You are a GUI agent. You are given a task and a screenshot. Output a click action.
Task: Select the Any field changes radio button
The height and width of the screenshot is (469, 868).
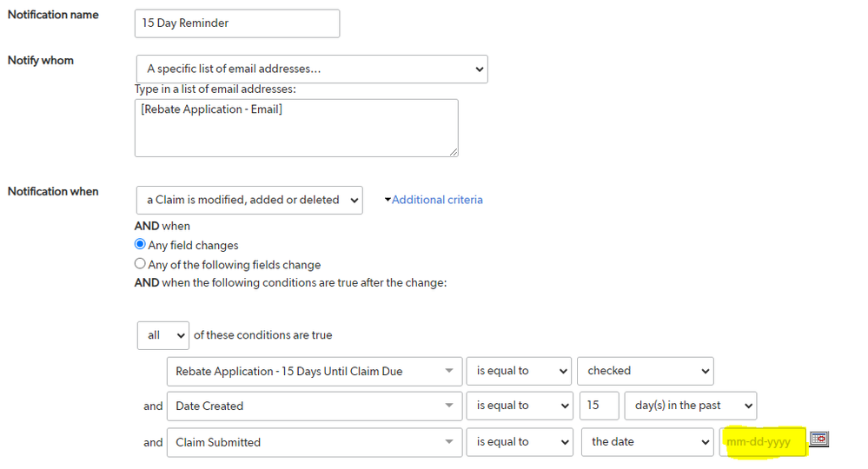pos(140,244)
